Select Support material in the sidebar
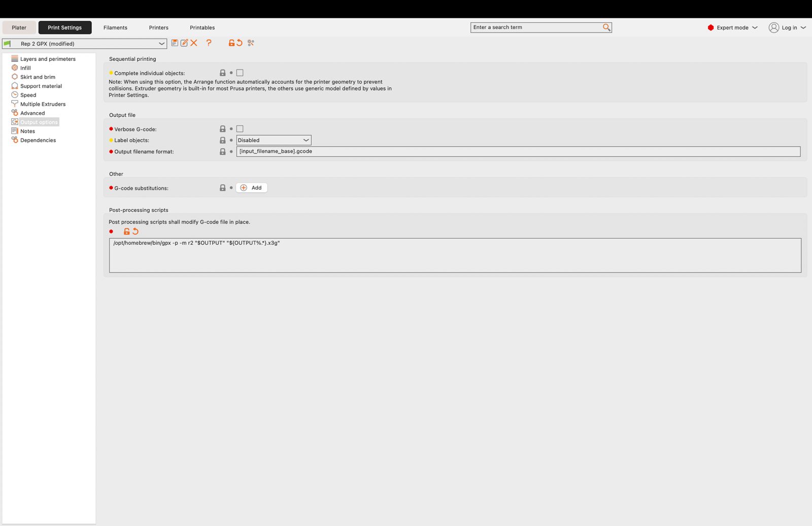Screen dimensions: 812x526 41,86
